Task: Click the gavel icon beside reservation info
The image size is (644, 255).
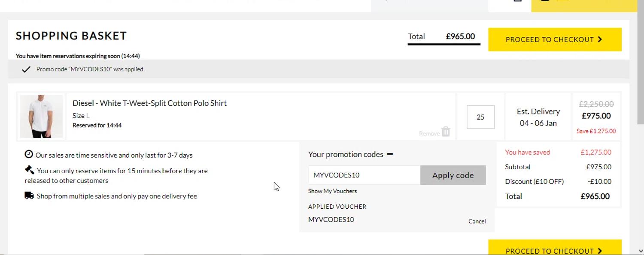Action: pos(29,170)
